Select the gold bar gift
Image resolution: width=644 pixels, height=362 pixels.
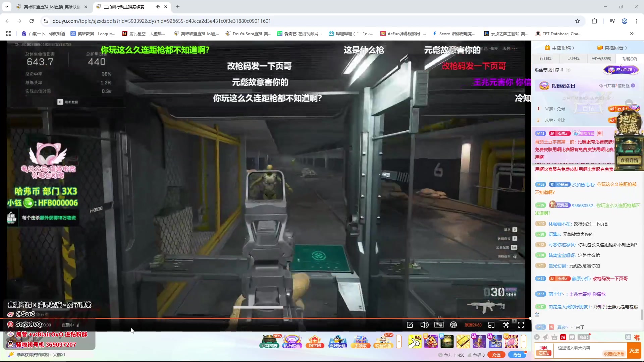463,342
